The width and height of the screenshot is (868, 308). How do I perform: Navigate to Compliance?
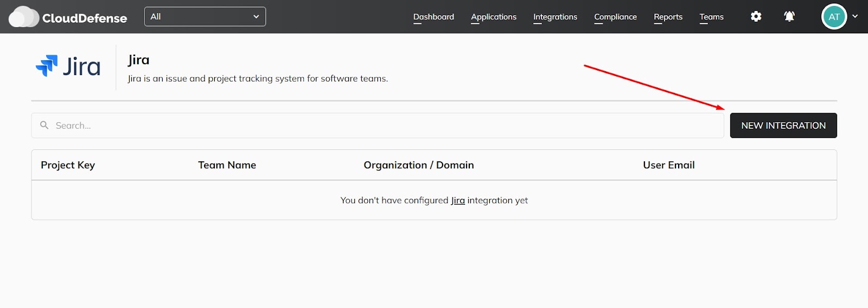click(x=615, y=17)
